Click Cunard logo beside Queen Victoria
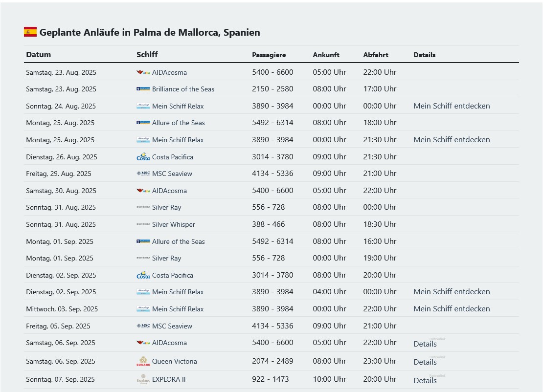Image resolution: width=544 pixels, height=392 pixels. (x=143, y=361)
